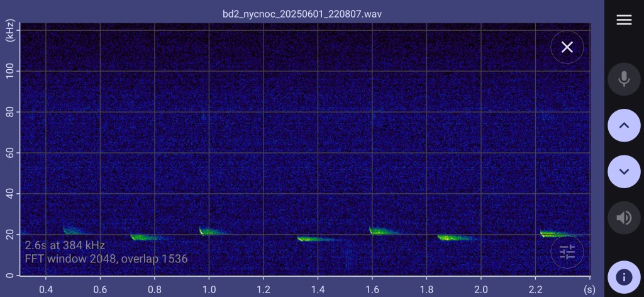This screenshot has width=644, height=297.
Task: Open the hamburger menu
Action: point(624,20)
